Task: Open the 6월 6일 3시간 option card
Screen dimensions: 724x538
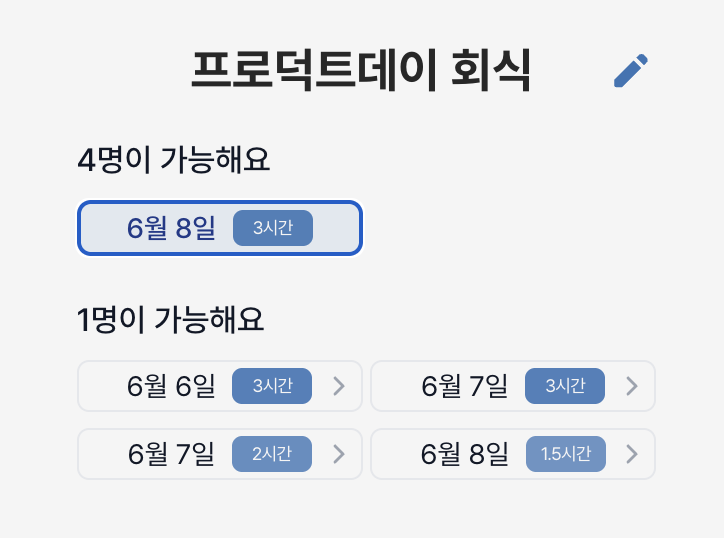Action: tap(220, 386)
